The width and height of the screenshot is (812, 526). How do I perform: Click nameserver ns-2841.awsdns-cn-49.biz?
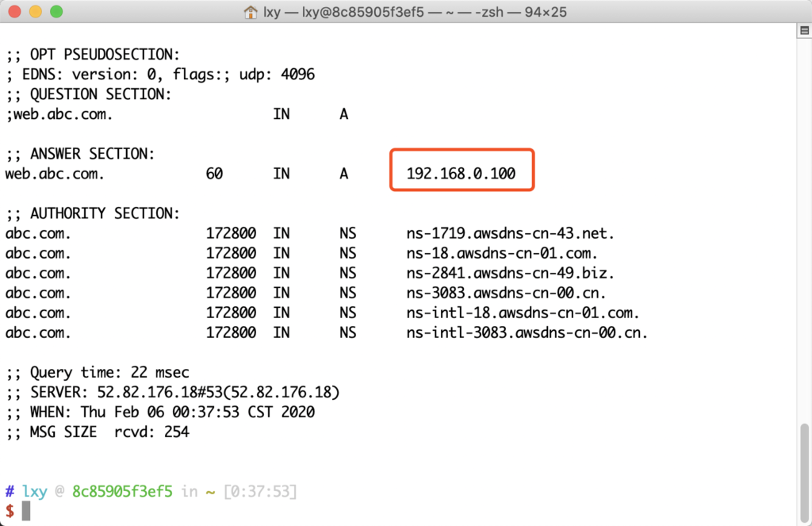coord(511,273)
